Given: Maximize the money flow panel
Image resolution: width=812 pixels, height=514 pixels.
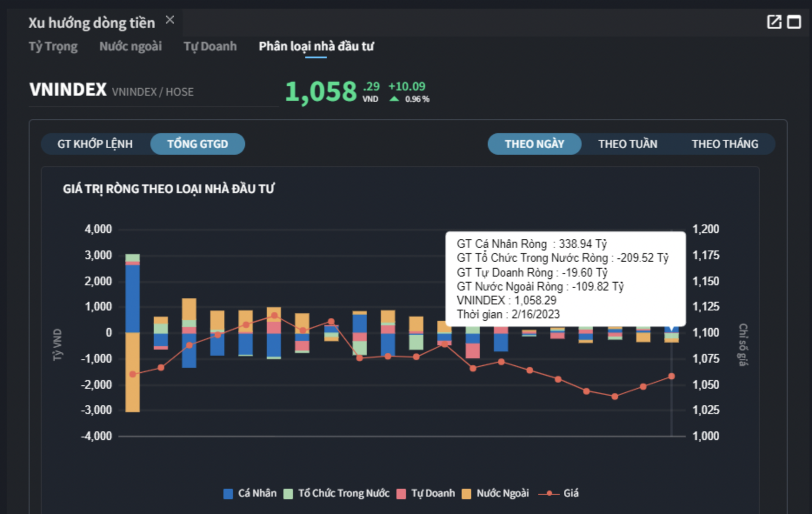Looking at the screenshot, I should tap(794, 22).
